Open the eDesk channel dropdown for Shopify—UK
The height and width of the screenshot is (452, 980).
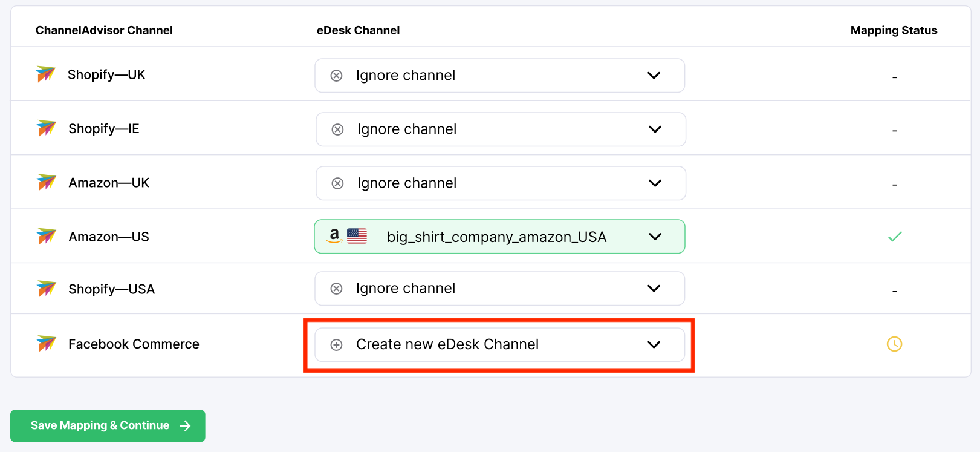pos(500,76)
